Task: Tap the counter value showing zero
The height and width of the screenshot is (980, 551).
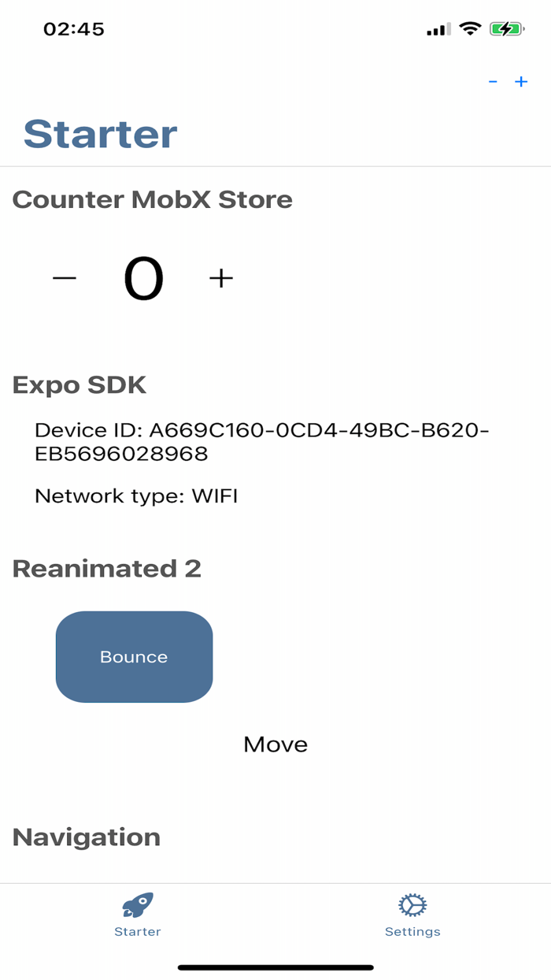Action: click(x=142, y=277)
